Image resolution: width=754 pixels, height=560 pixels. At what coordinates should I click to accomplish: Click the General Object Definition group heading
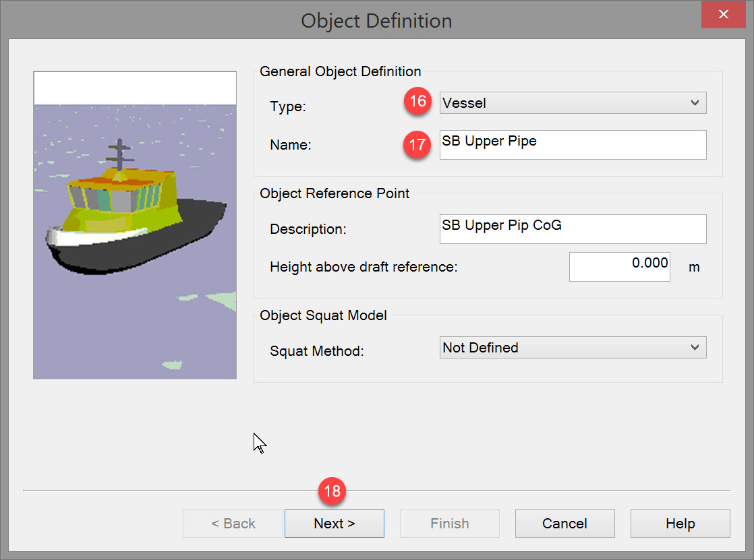coord(340,71)
